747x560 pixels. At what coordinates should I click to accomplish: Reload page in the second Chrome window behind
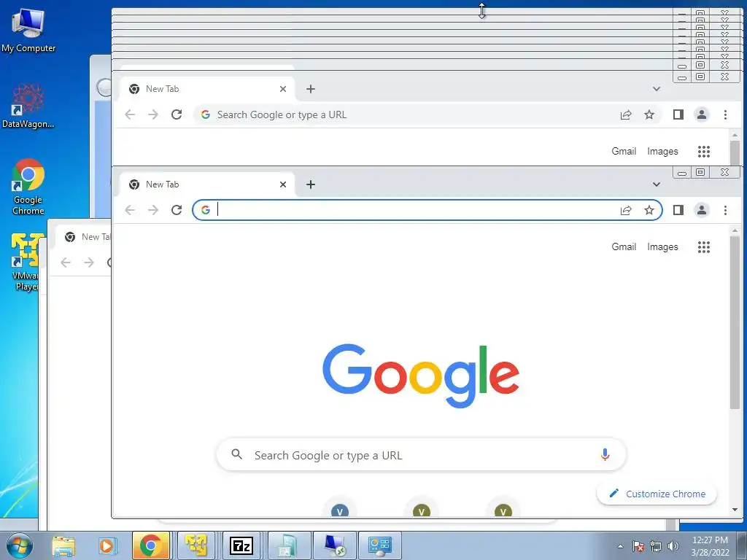click(177, 114)
